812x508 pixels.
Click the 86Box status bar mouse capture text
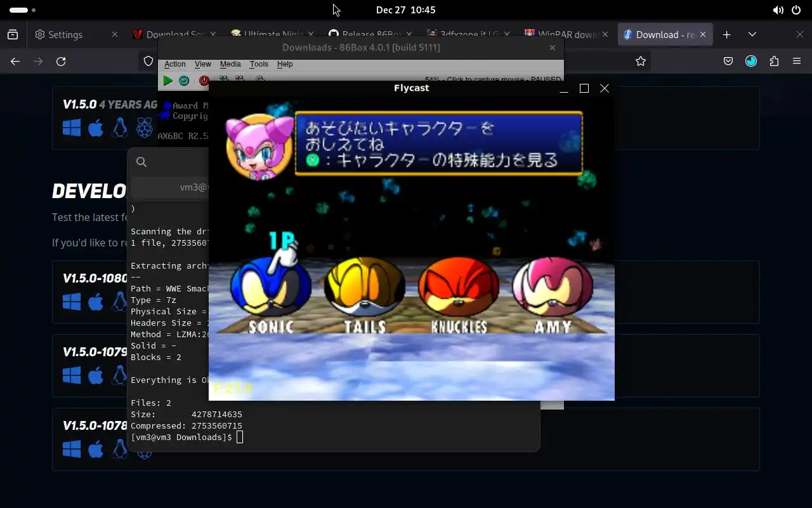pos(494,80)
